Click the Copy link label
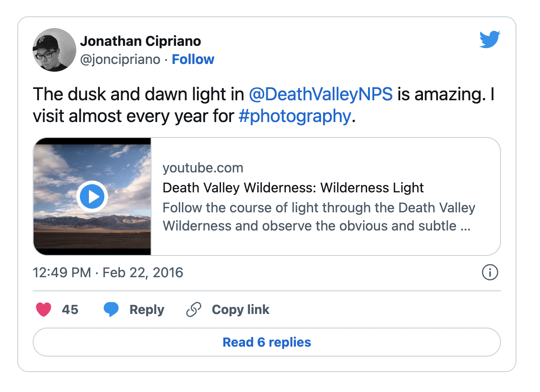This screenshot has height=392, width=540. click(241, 310)
